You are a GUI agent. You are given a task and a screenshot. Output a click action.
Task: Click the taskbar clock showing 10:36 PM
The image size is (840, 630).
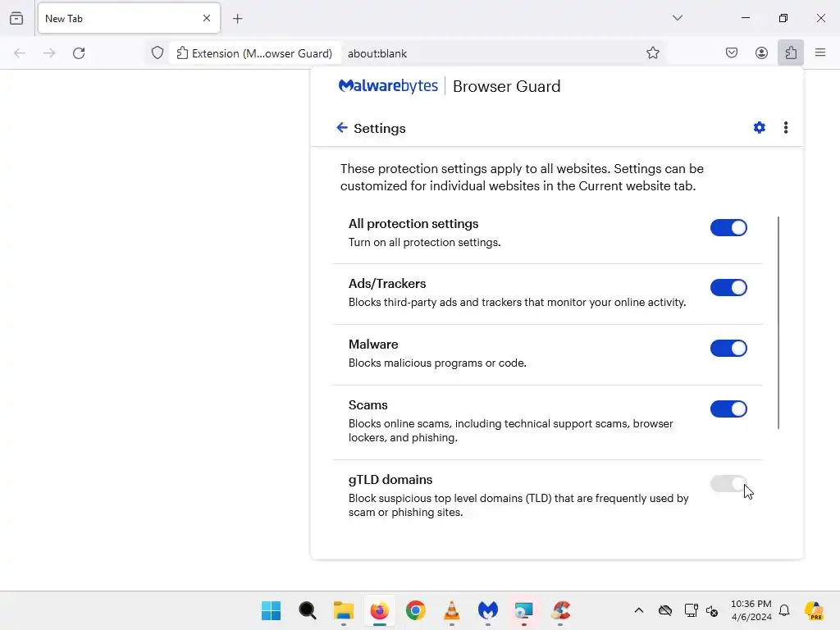[751, 610]
